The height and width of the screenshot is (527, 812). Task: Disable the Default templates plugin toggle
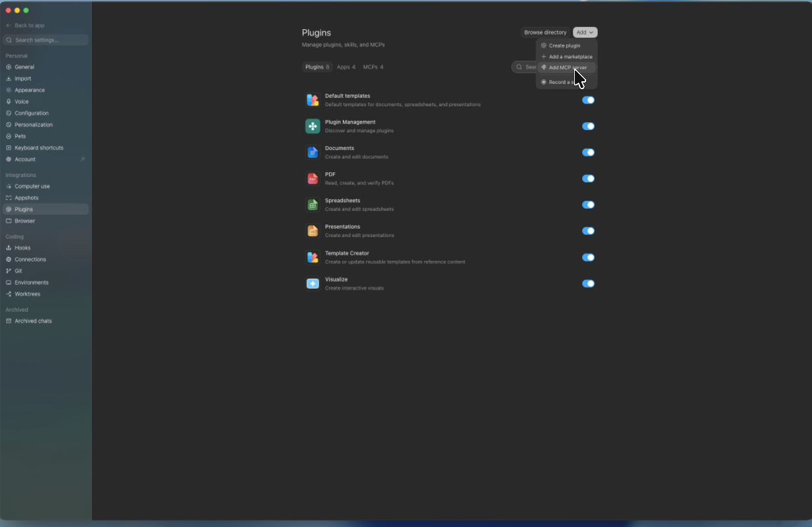588,100
